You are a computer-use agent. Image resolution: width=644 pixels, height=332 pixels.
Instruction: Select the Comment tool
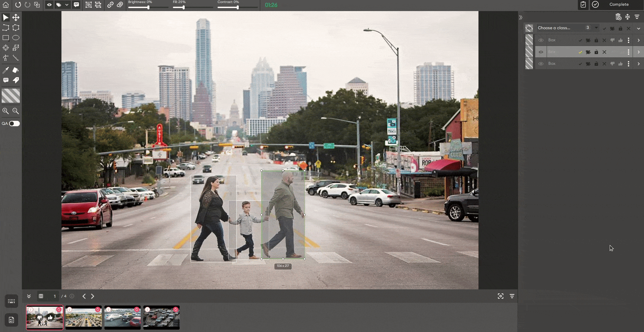(5, 80)
